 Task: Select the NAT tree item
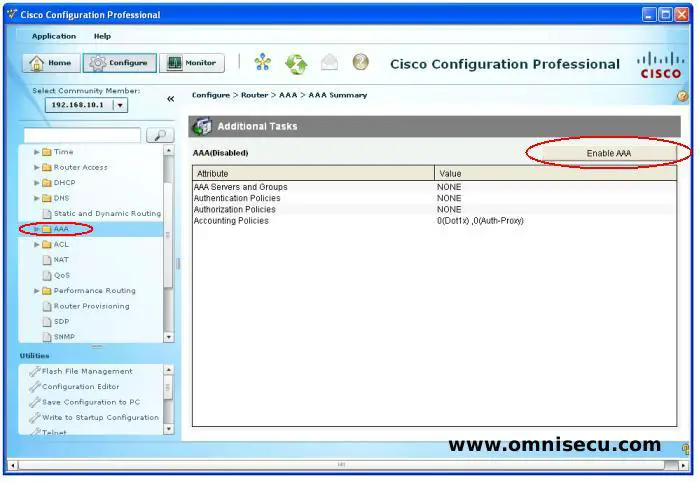click(61, 260)
